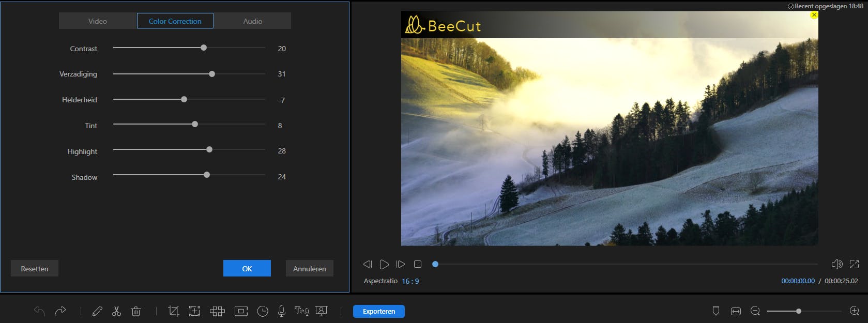This screenshot has width=868, height=323.
Task: Switch to the Audio tab
Action: coord(253,21)
